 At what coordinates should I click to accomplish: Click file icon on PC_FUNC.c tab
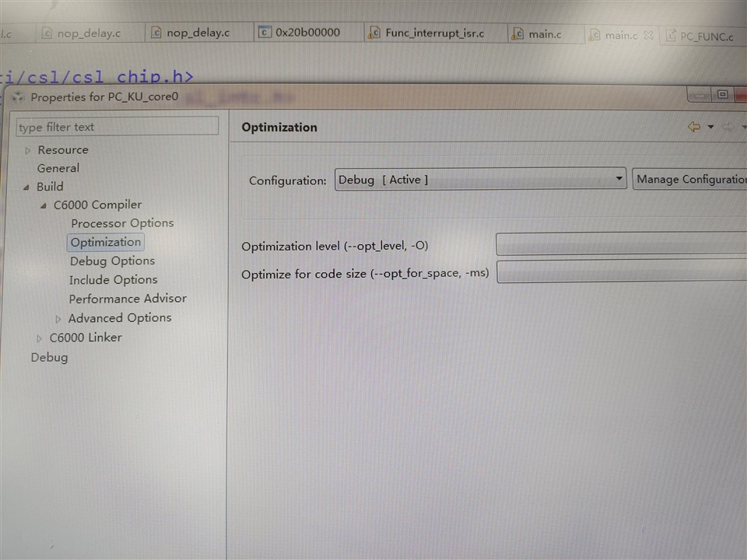671,35
